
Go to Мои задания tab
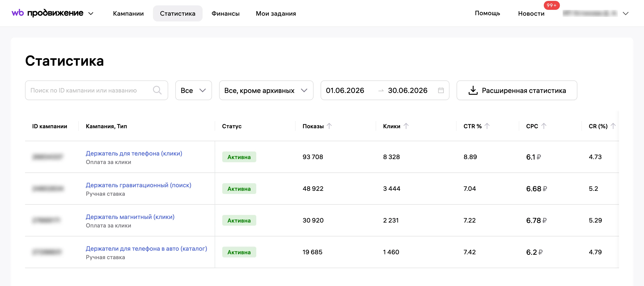[276, 13]
